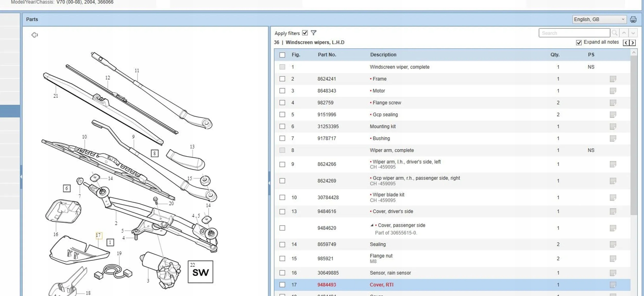Open the English, GB language dropdown
Screen dimensions: 644x296
(599, 20)
